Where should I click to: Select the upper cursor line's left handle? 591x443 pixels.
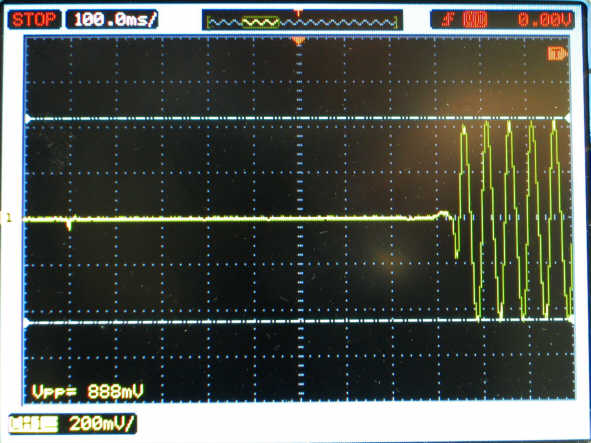tap(28, 119)
